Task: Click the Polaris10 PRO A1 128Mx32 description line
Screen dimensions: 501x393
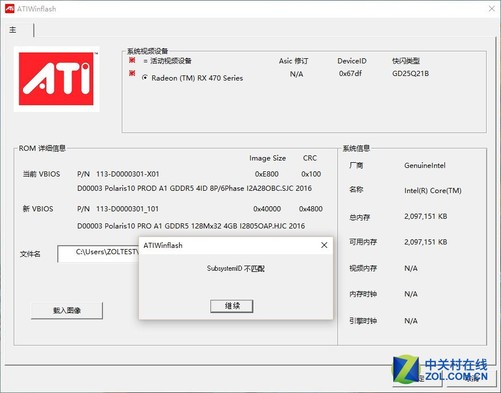Action: pyautogui.click(x=191, y=226)
